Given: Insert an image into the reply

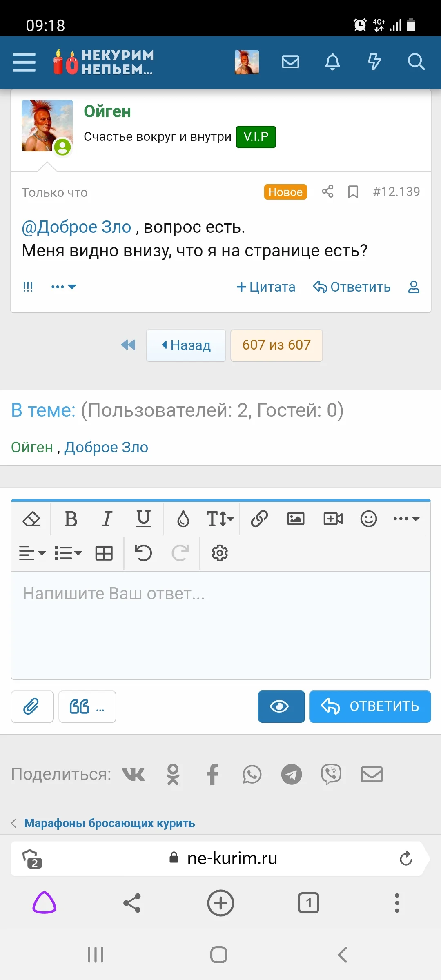Looking at the screenshot, I should click(296, 519).
